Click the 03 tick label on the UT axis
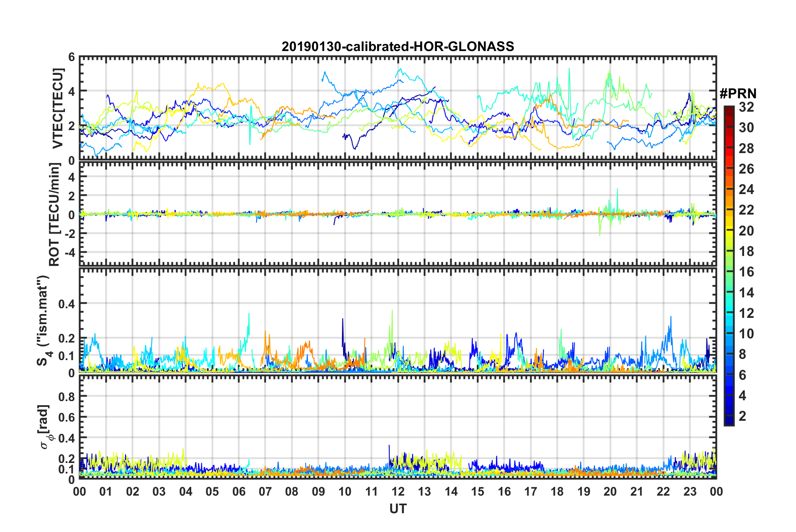Image resolution: width=796 pixels, height=532 pixels. point(159,491)
